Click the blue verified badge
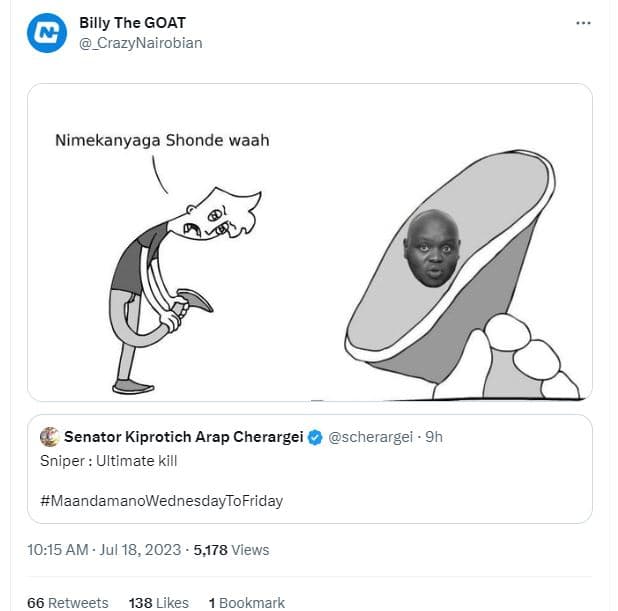Viewport: 618px width, 611px height. (x=315, y=437)
